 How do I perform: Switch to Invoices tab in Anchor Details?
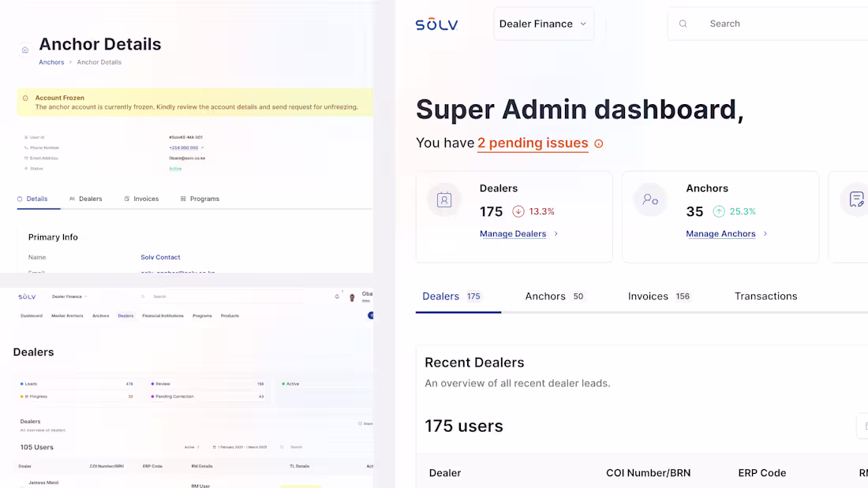point(142,199)
